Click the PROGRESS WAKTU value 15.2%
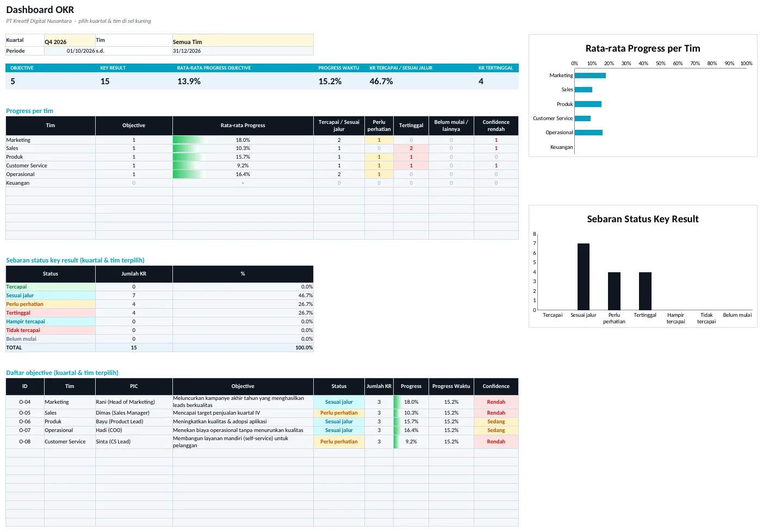The height and width of the screenshot is (532, 763). (x=330, y=82)
